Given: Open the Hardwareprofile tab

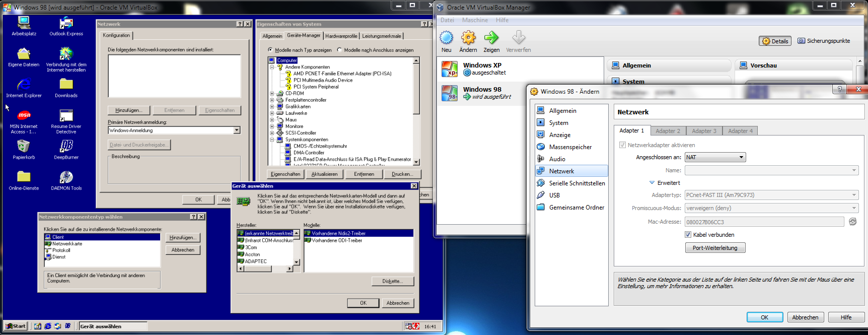Looking at the screenshot, I should click(x=341, y=36).
